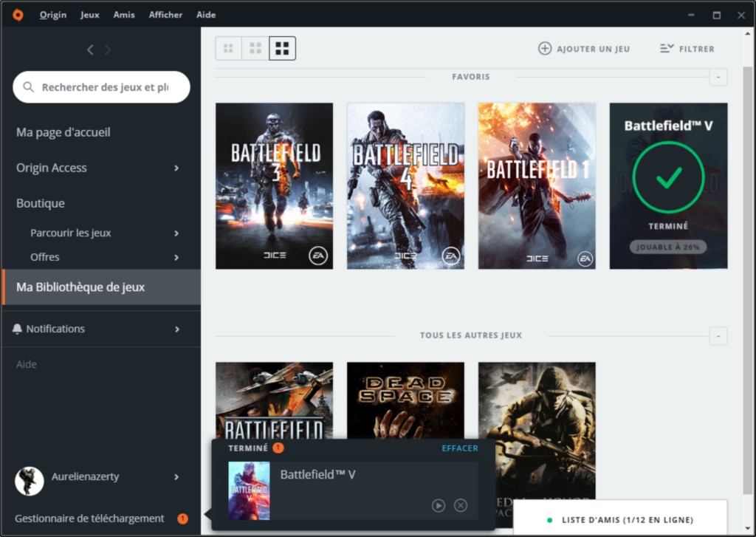This screenshot has height=537, width=756.
Task: Expand Parcourir les jeux chevron
Action: tap(176, 233)
